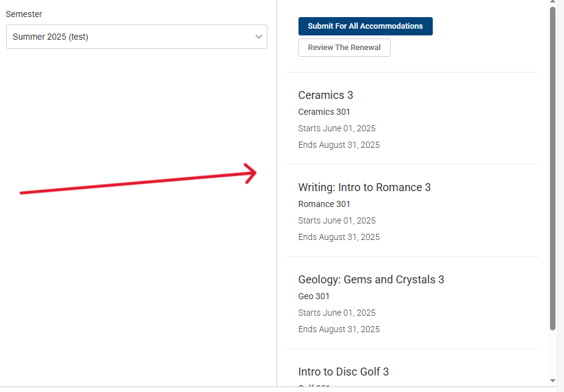Select the Intro to Disc Golf 3 course
This screenshot has height=392, width=564.
point(343,372)
